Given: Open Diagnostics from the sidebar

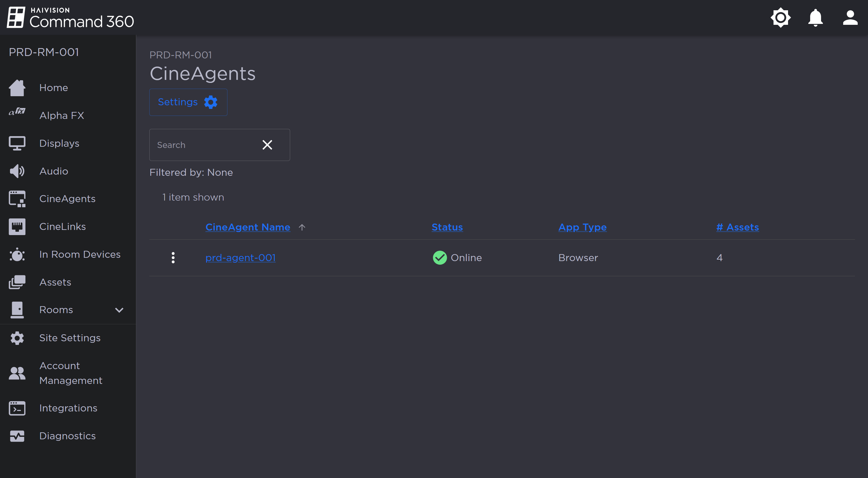Looking at the screenshot, I should coord(67,436).
